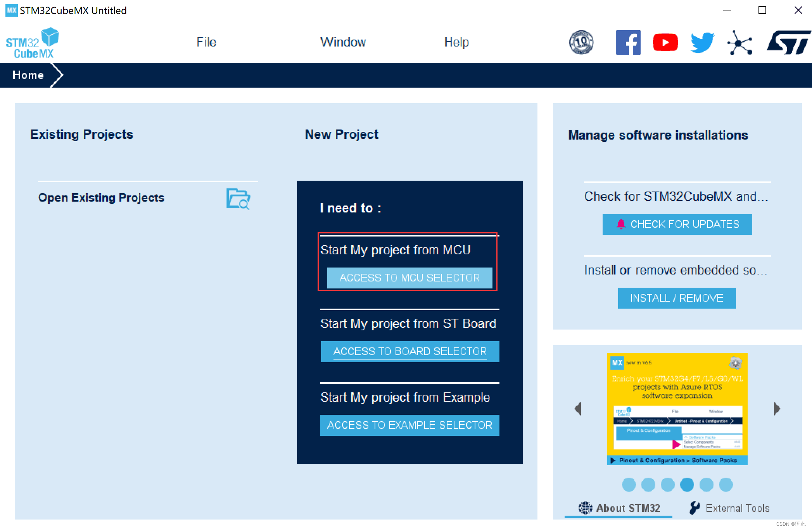The height and width of the screenshot is (530, 812).
Task: Click 'Check for STM32CubeMX and...' text
Action: 676,197
